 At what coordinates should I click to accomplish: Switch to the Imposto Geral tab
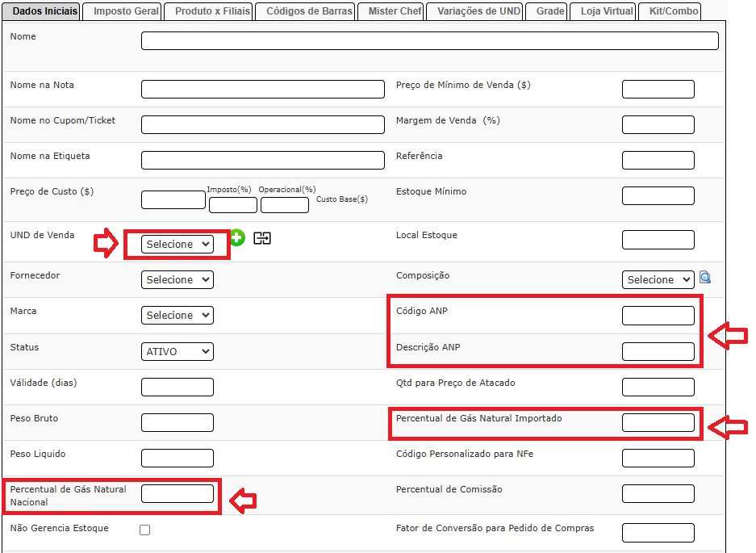click(x=126, y=11)
